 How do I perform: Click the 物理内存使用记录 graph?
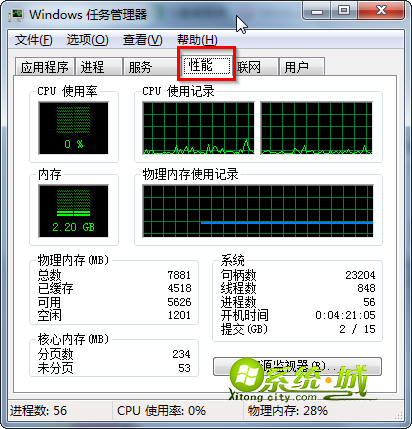(x=258, y=211)
